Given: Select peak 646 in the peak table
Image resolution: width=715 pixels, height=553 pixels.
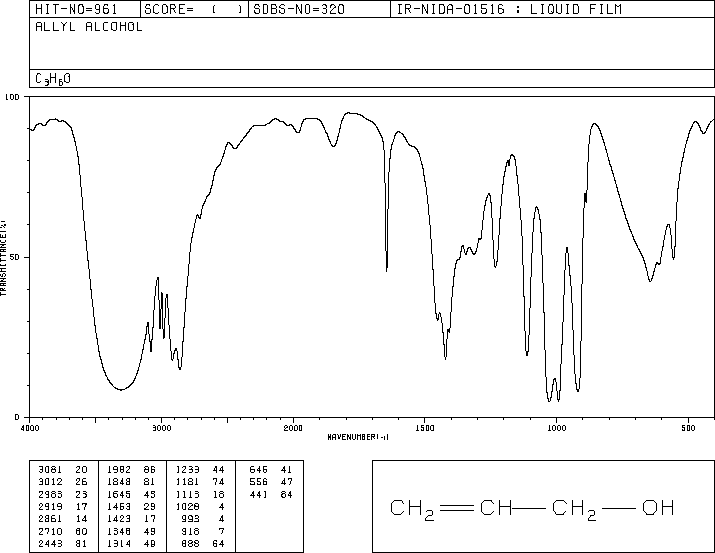Looking at the screenshot, I should [259, 470].
